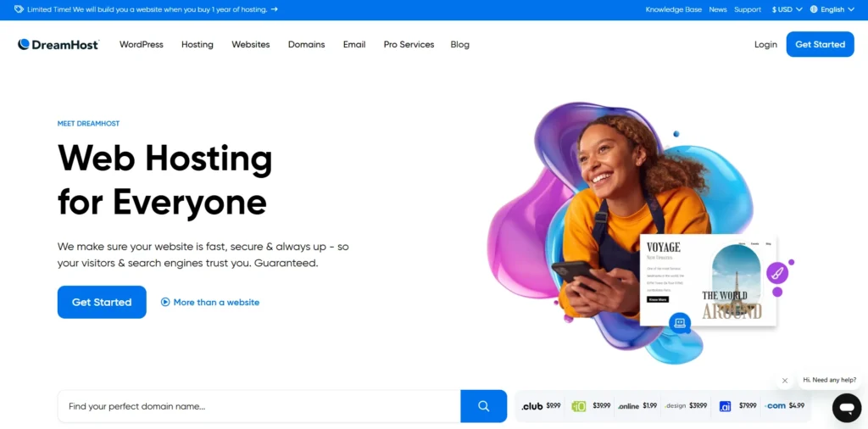Open the Support link
Screen dimensions: 868x429
[748, 9]
